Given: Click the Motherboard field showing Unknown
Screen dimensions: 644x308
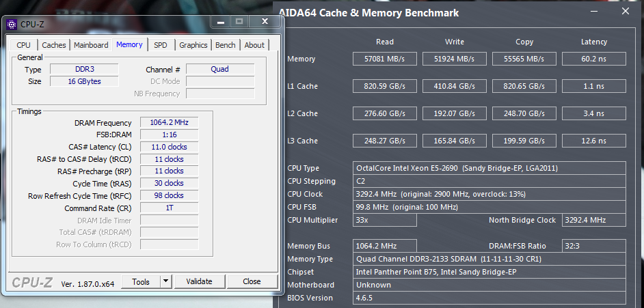Looking at the screenshot, I should point(489,285).
